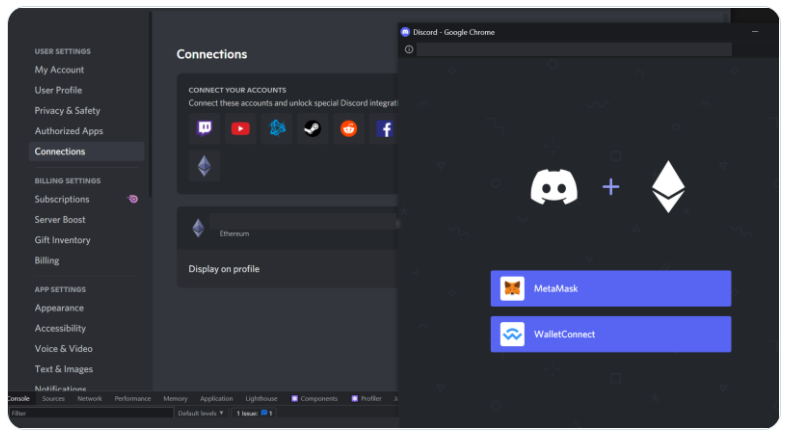
Task: Click the issue flag icon in DevTools
Action: click(264, 413)
